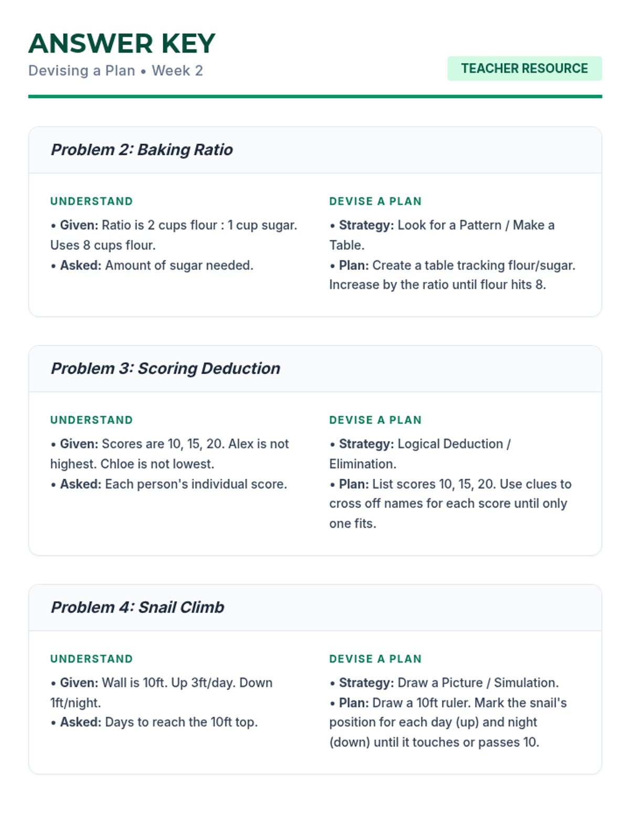Viewport: 630px width, 840px height.
Task: Click DEVISE A PLAN label in Scoring Deduction card
Action: (x=375, y=420)
